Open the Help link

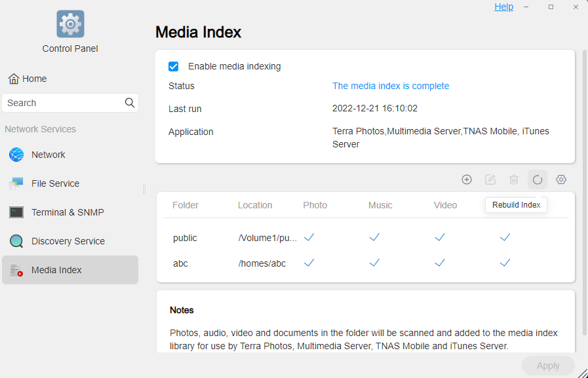503,7
